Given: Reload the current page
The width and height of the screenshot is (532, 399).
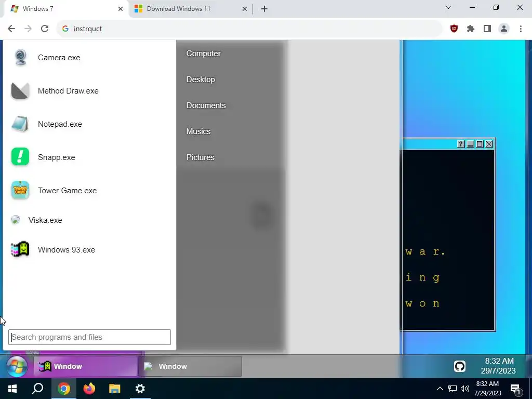Looking at the screenshot, I should [x=45, y=29].
